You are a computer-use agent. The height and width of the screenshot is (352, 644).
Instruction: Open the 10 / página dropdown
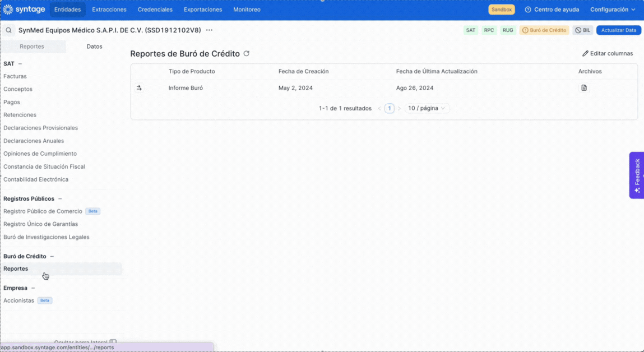point(427,108)
